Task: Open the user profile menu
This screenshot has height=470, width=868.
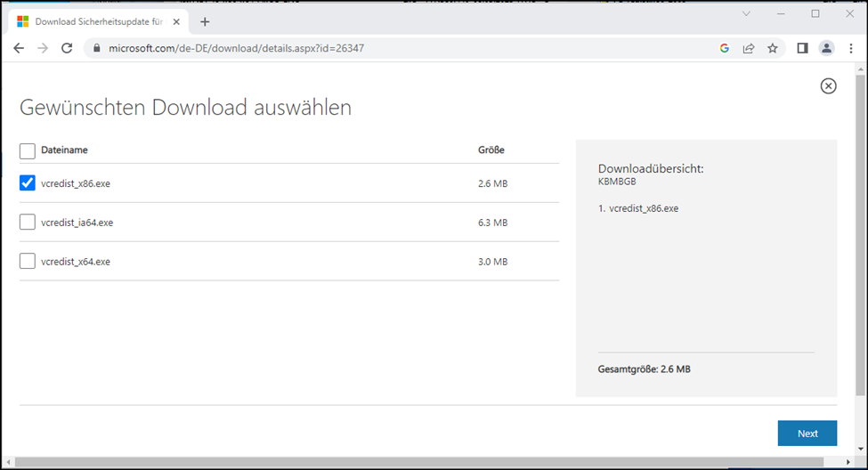Action: (x=826, y=48)
